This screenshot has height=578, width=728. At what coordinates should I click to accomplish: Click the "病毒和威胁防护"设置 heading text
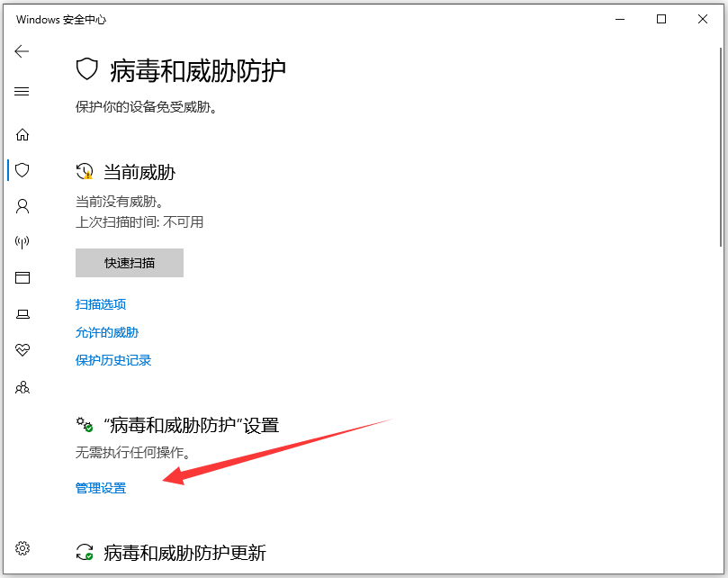[192, 425]
